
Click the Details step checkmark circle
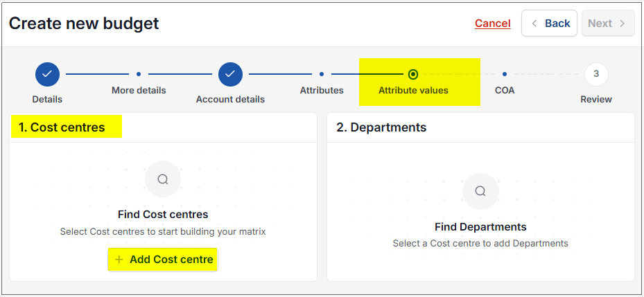[x=47, y=74]
